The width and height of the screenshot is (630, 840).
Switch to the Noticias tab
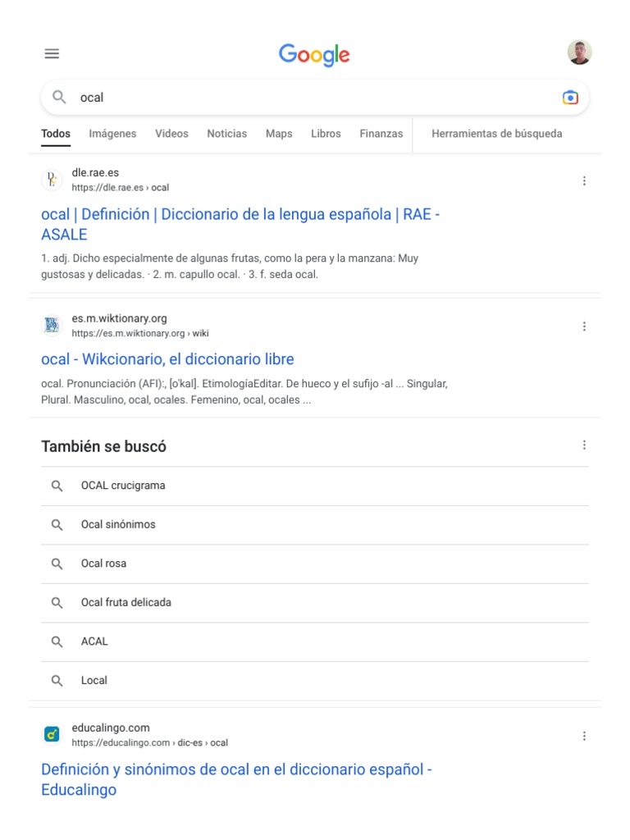click(x=226, y=134)
